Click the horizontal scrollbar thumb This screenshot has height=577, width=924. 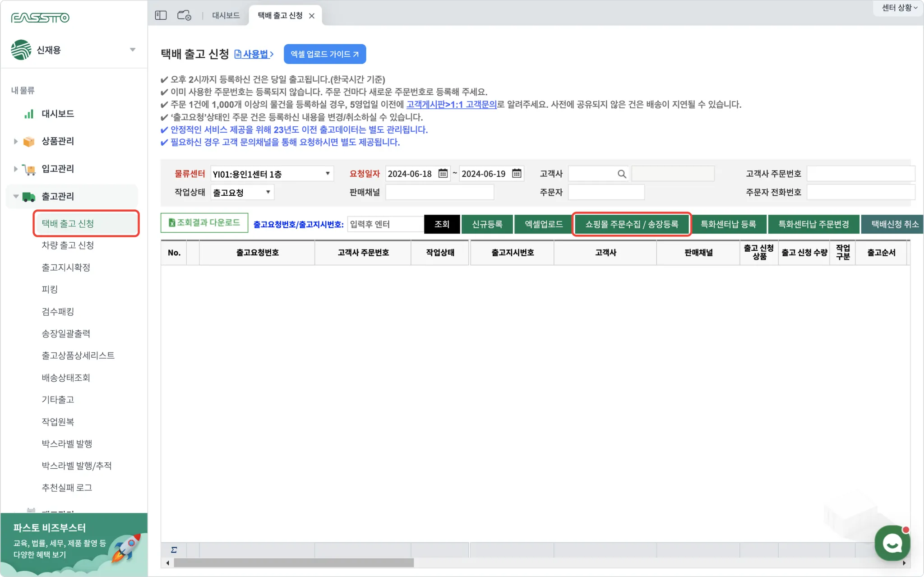pos(293,563)
